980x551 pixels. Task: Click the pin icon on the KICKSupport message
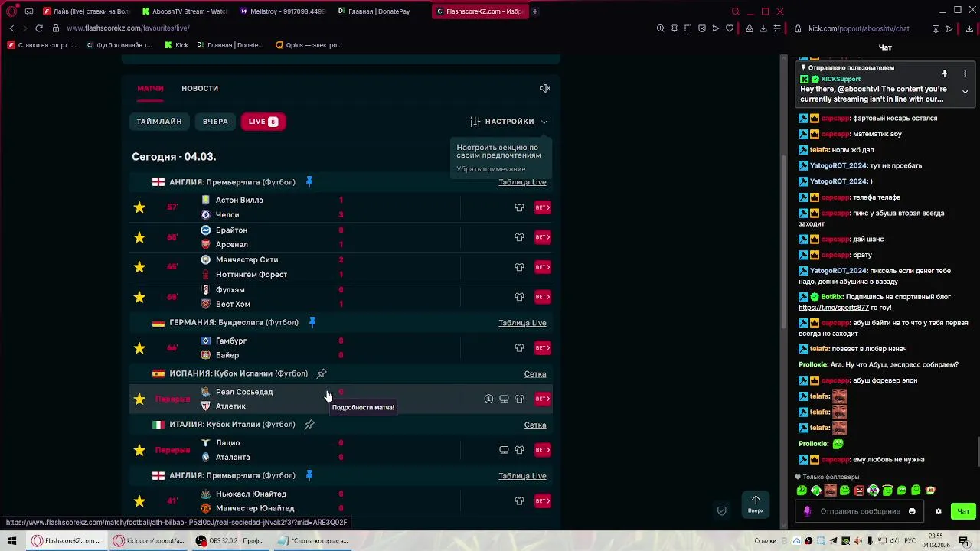point(945,73)
